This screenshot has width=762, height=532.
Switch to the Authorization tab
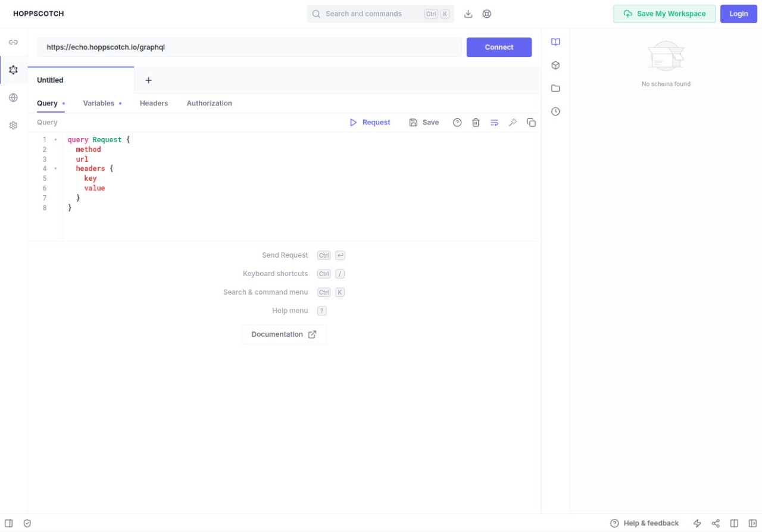pyautogui.click(x=209, y=104)
